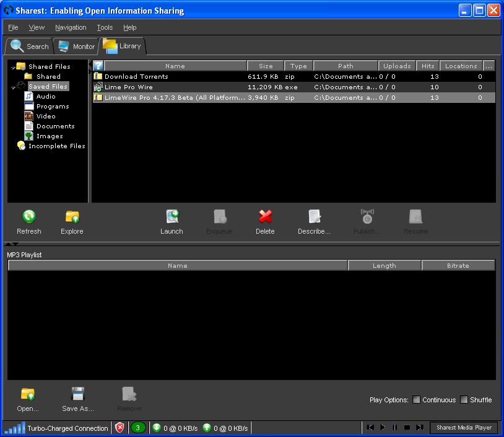
Task: Save the playlist with Save As
Action: coord(77,394)
